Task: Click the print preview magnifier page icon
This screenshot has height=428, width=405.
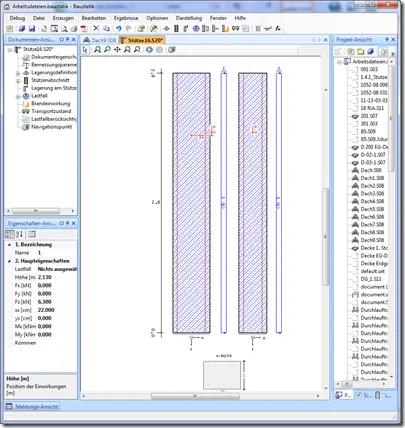Action: [x=64, y=29]
